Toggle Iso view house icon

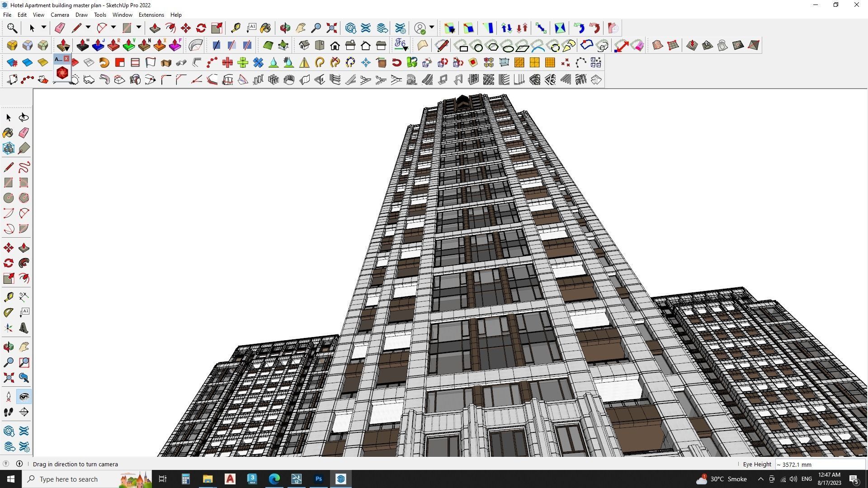coord(304,45)
